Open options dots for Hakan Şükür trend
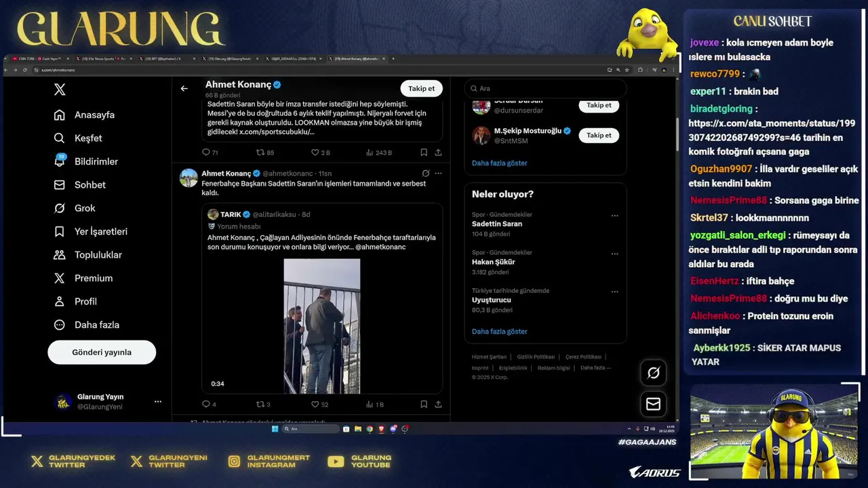The image size is (868, 488). click(x=614, y=253)
